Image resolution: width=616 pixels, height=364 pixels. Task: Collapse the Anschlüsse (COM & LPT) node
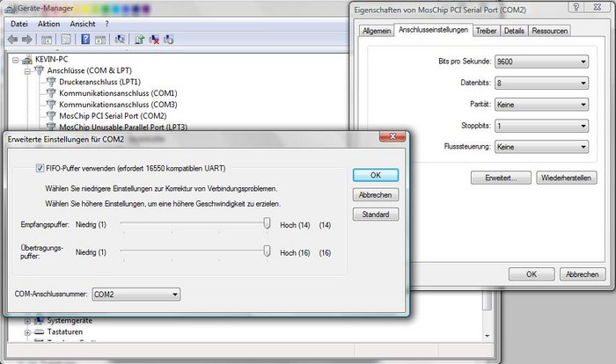tap(26, 69)
